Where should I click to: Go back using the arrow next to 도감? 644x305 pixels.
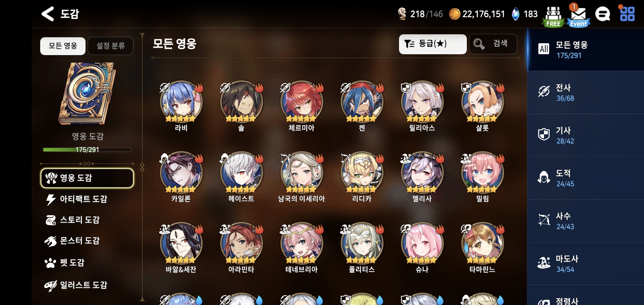coord(47,14)
